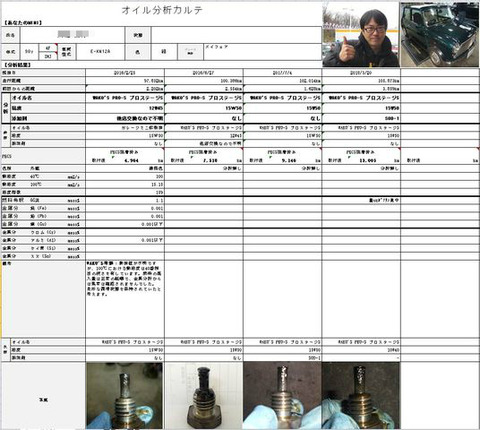This screenshot has height=430, width=480.
Task: Click the bold オイル名 row label
Action: [x=22, y=98]
